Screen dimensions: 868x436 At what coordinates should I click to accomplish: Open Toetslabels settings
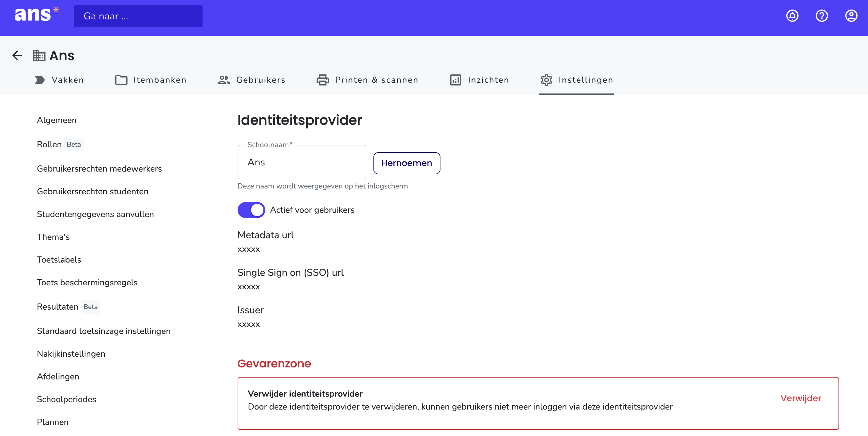[x=59, y=260]
